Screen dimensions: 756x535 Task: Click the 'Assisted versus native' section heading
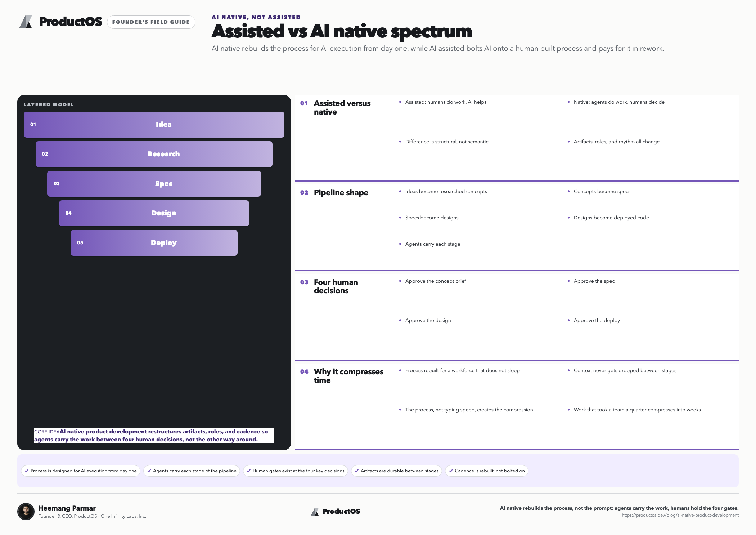(x=342, y=108)
